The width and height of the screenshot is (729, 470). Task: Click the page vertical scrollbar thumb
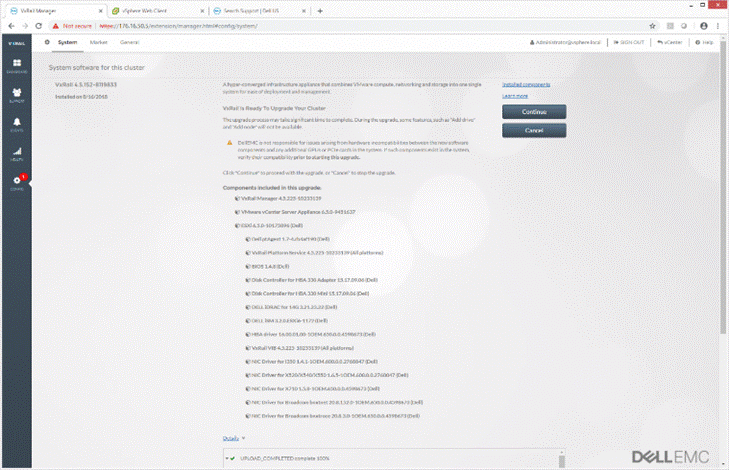[x=723, y=187]
